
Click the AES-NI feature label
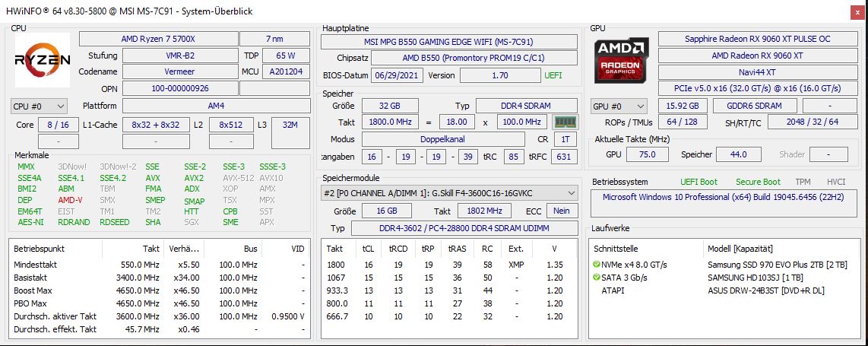coord(30,222)
